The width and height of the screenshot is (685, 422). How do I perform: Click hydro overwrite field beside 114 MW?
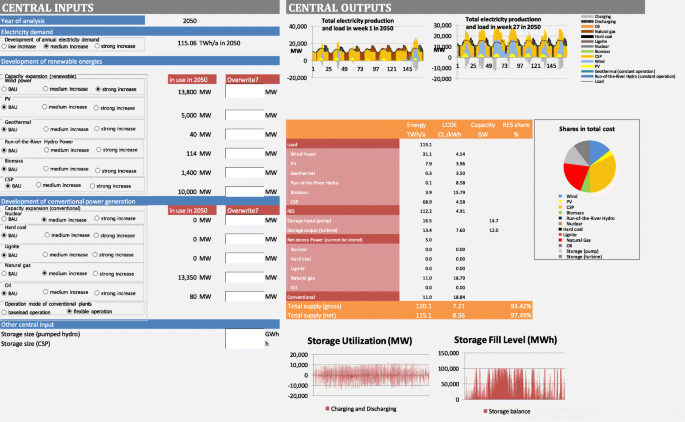click(245, 153)
